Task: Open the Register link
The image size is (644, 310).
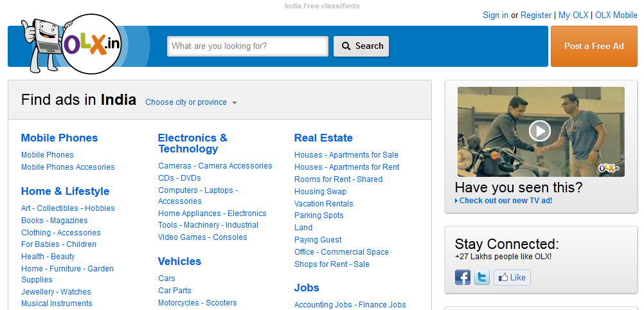Action: coord(536,15)
